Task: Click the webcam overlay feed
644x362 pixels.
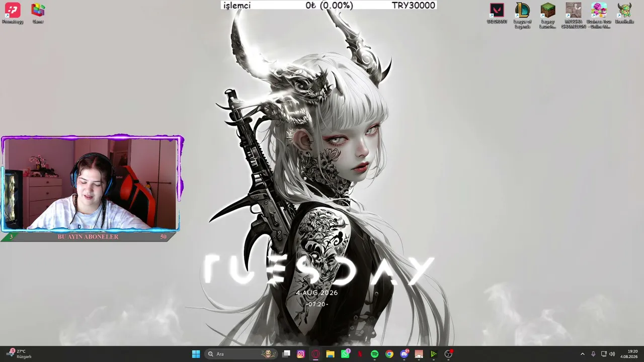Action: (x=91, y=184)
